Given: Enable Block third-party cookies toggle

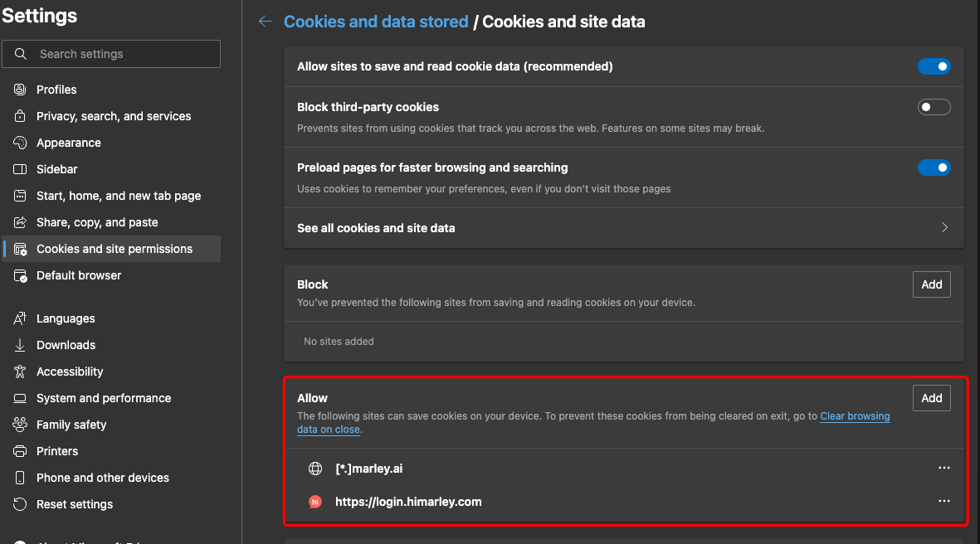Looking at the screenshot, I should [x=934, y=107].
